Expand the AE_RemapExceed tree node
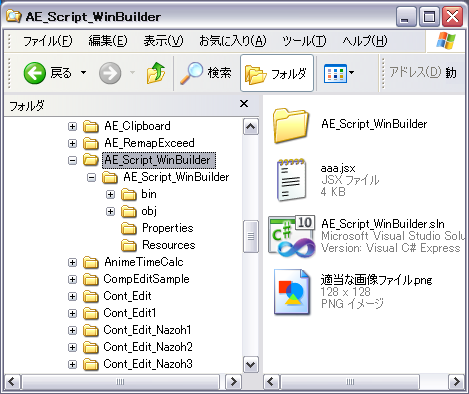This screenshot has width=469, height=394. point(72,143)
